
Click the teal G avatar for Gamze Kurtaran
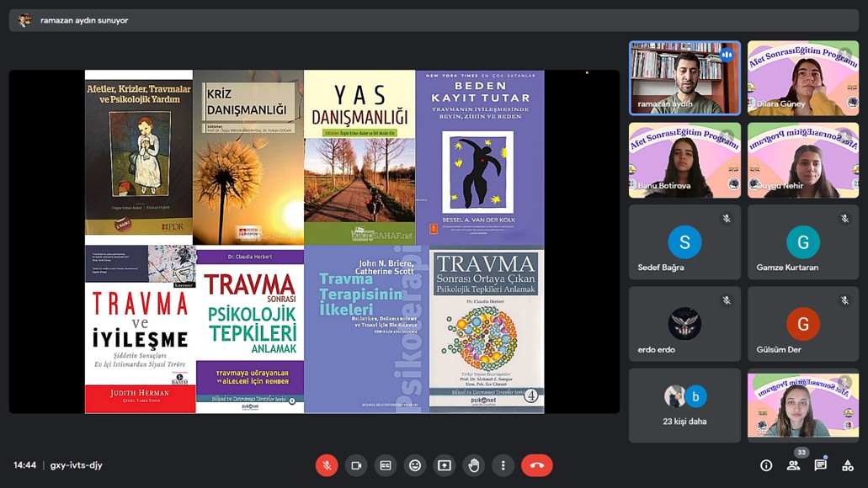tap(803, 241)
